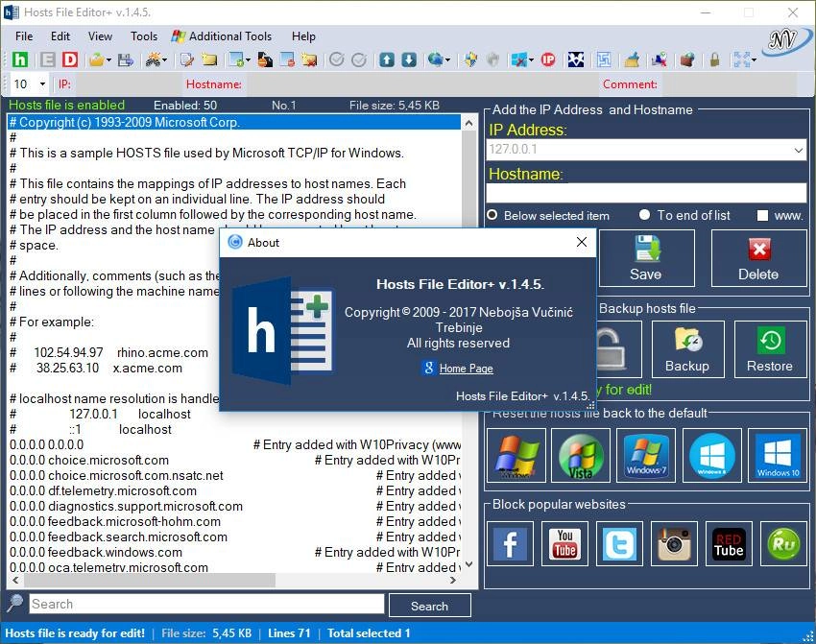816x644 pixels.
Task: Open the dropdown beside the Windows-X icon
Action: pyautogui.click(x=531, y=60)
